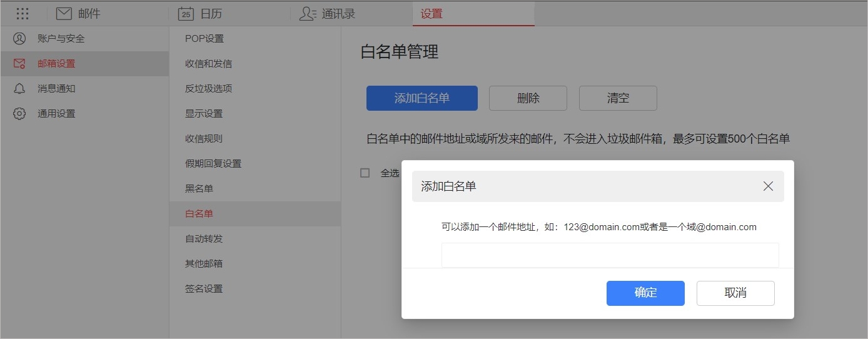Click the message notification bell icon
Viewport: 868px width, 339px height.
[x=19, y=89]
